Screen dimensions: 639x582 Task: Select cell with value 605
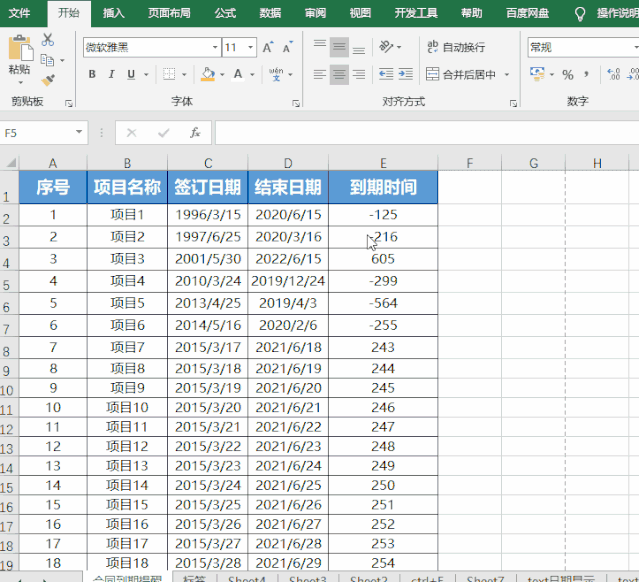(383, 259)
